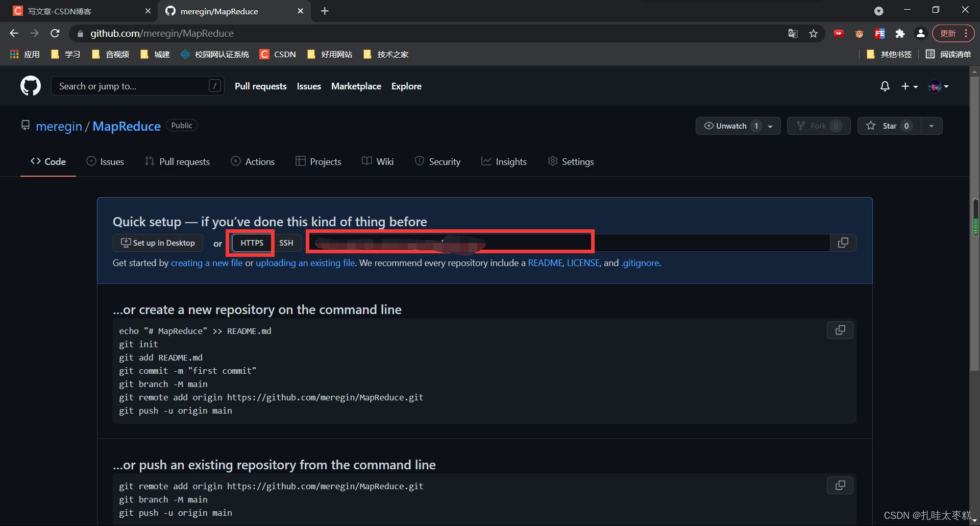Open Marketplace in top navigation
The image size is (980, 526).
click(x=356, y=86)
